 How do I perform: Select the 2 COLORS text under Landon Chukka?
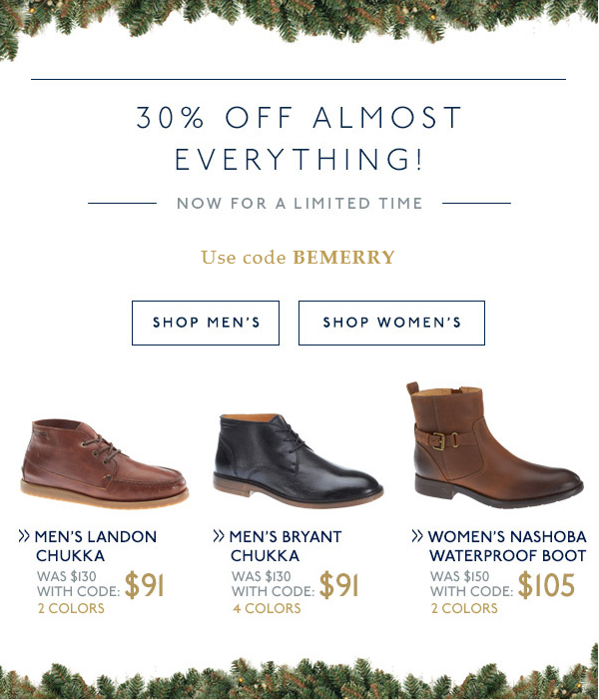pos(71,608)
